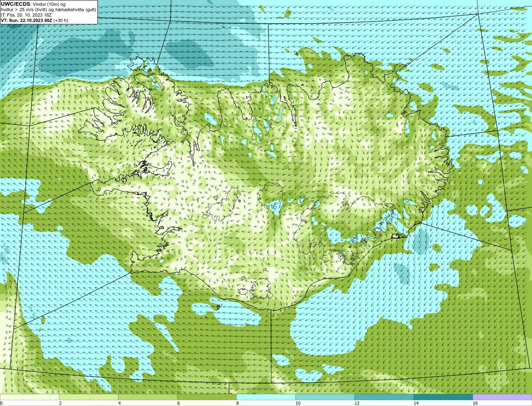The height and width of the screenshot is (406, 532).
Task: Click the 4–6 m/s green legend swatch
Action: [148, 397]
